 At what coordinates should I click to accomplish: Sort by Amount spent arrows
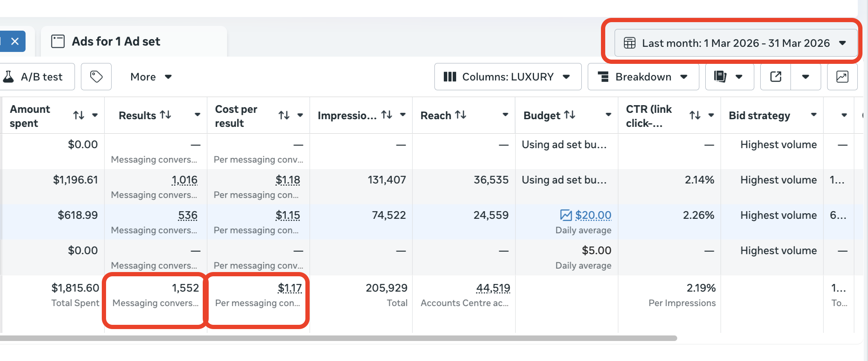(79, 115)
